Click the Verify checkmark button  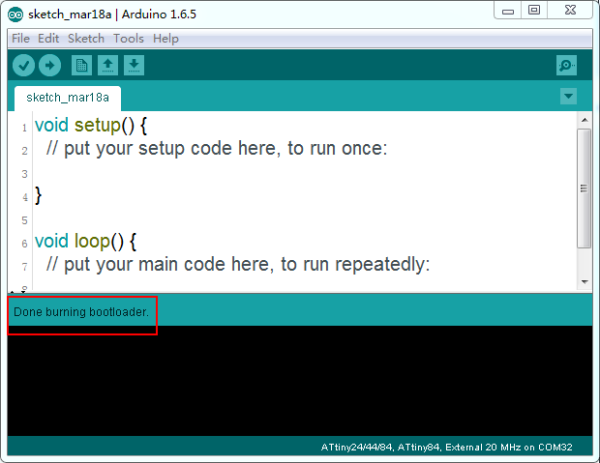click(24, 65)
